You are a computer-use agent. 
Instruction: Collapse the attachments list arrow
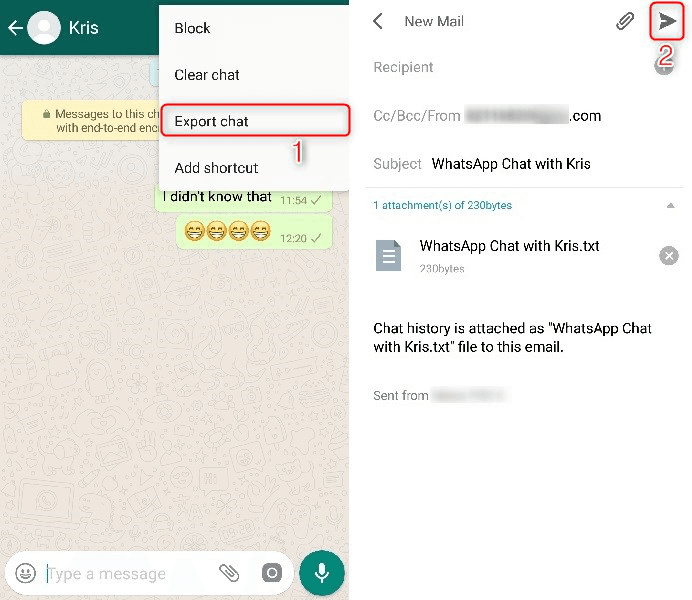(670, 205)
